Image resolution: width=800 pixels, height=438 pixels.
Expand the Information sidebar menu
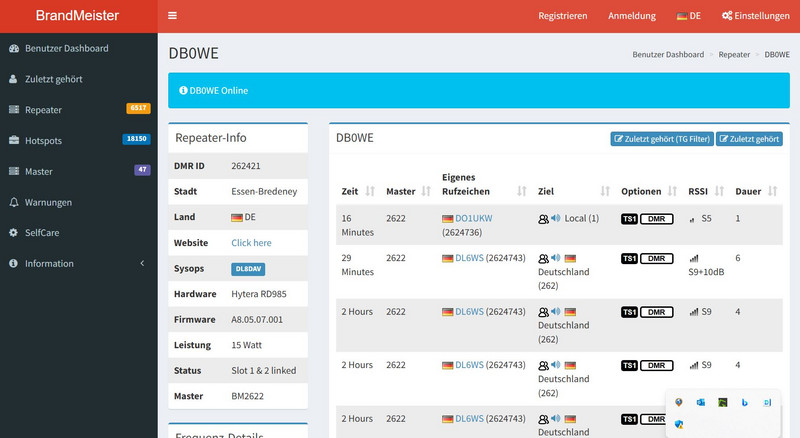(x=79, y=263)
